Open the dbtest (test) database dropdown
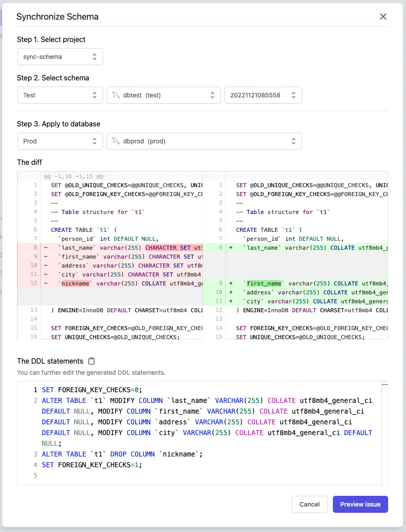The height and width of the screenshot is (532, 406). coord(164,95)
